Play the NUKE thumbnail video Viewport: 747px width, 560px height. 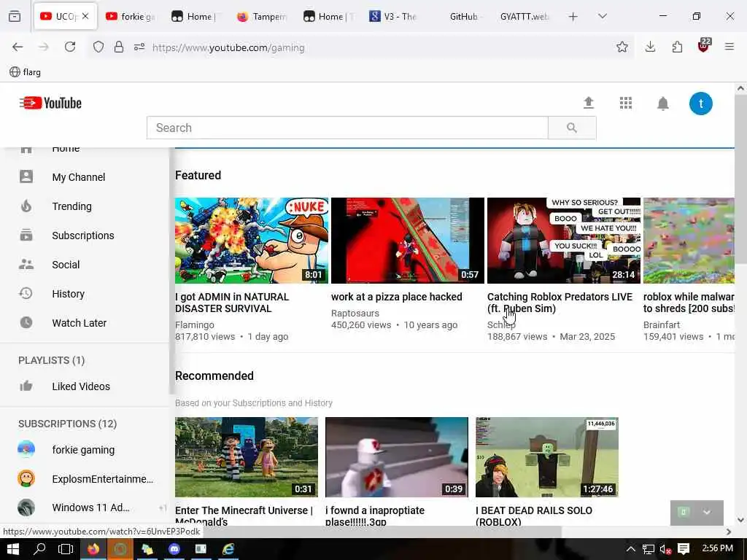click(252, 241)
